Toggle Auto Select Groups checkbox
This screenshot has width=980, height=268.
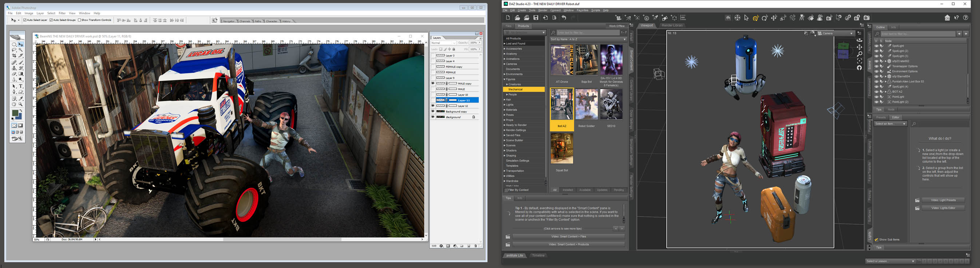(x=51, y=20)
